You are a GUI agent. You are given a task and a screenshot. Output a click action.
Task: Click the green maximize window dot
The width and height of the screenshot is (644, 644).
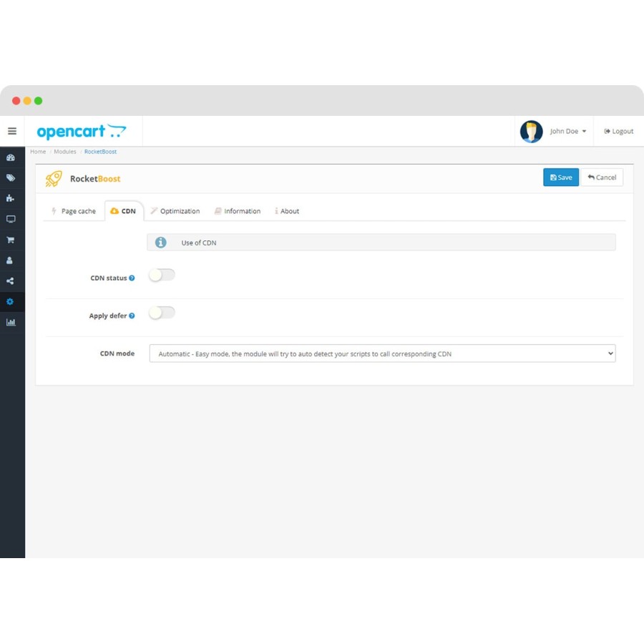(x=38, y=101)
